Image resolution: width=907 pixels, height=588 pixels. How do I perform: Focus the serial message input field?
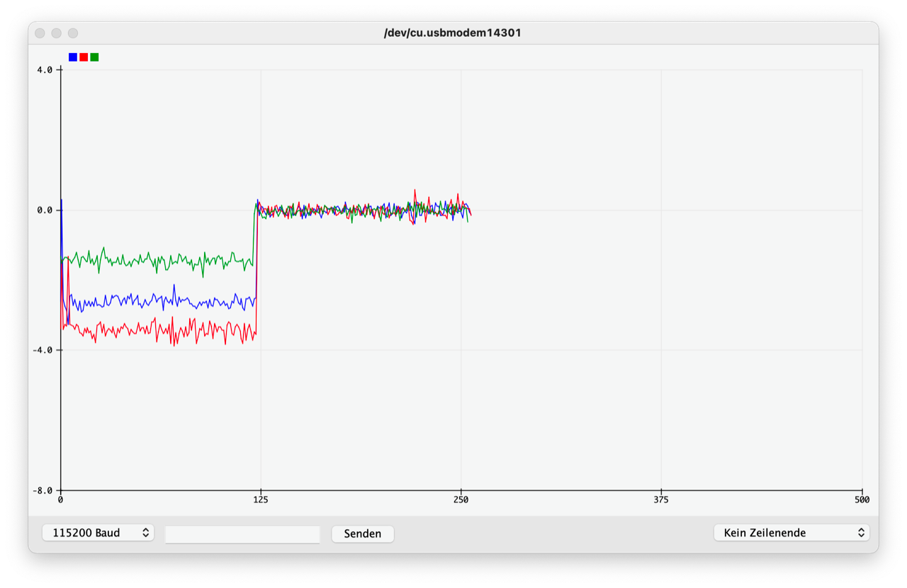pyautogui.click(x=242, y=534)
